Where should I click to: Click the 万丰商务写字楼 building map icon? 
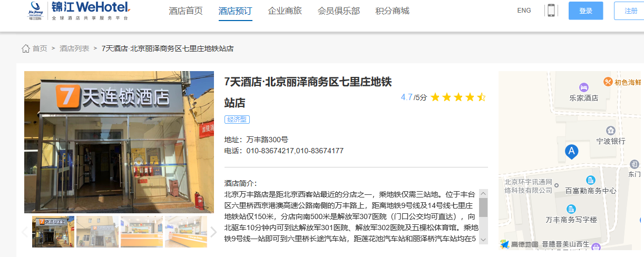click(571, 209)
